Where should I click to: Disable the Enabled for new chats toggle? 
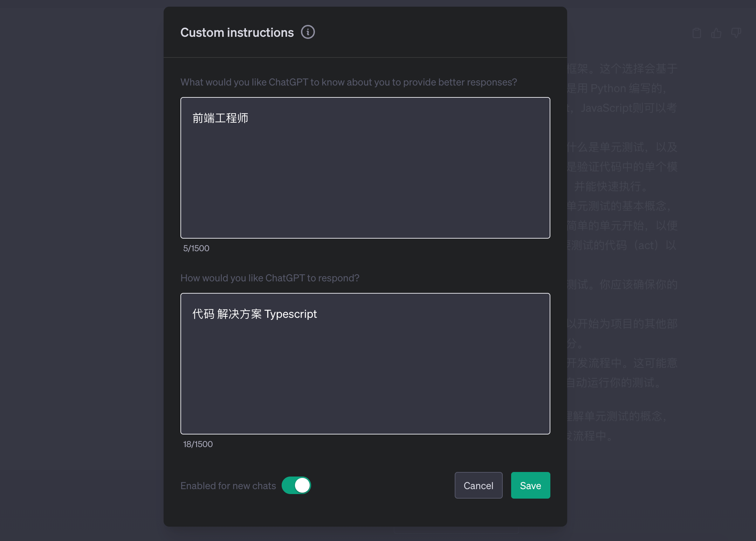(296, 485)
